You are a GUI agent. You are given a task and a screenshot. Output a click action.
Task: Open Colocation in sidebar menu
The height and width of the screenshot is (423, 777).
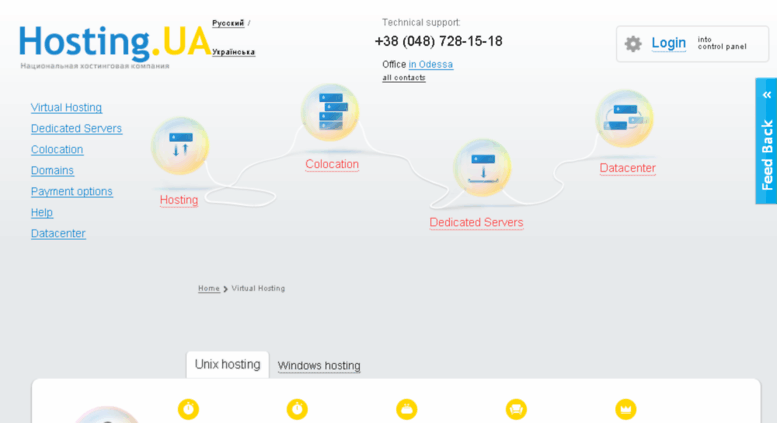(57, 150)
